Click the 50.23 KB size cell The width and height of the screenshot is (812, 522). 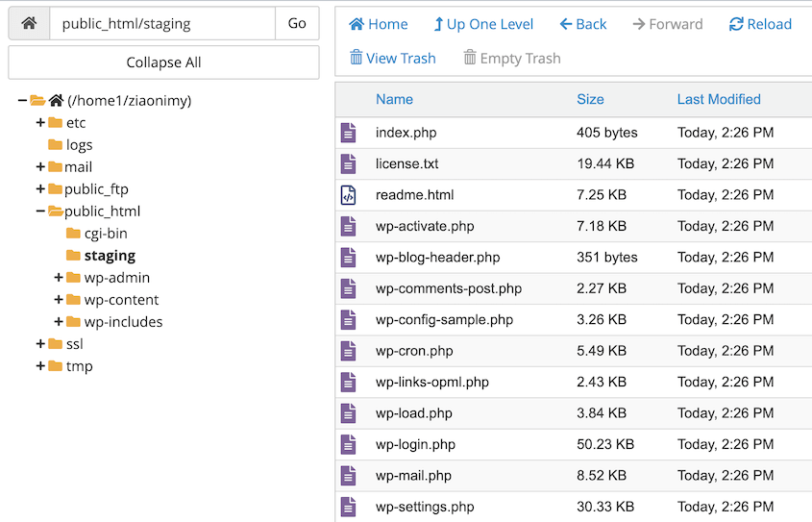[x=605, y=444]
